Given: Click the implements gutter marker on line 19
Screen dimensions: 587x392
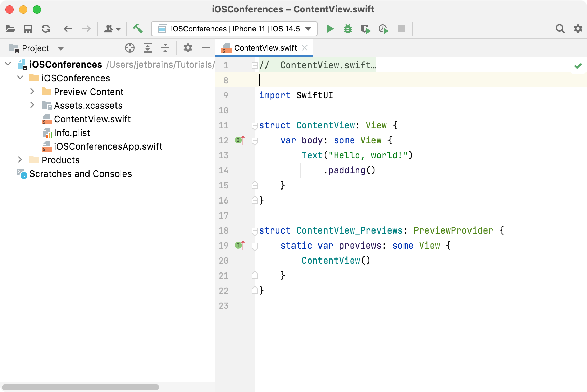Looking at the screenshot, I should pos(240,245).
